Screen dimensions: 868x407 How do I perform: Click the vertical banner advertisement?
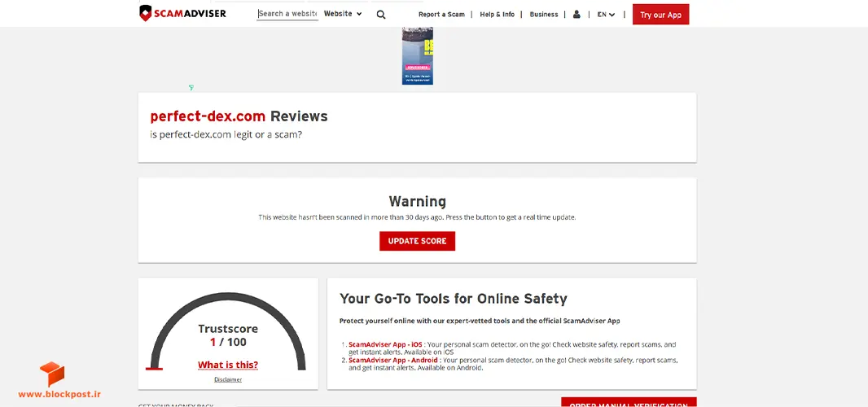point(418,55)
